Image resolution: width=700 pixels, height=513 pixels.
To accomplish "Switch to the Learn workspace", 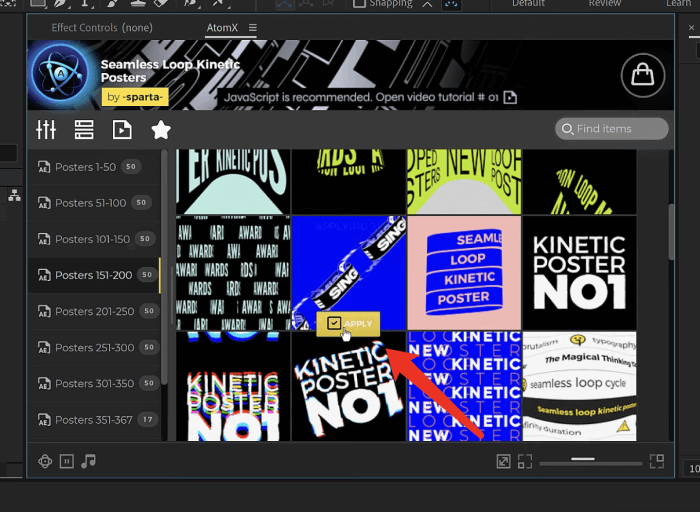I will (678, 4).
